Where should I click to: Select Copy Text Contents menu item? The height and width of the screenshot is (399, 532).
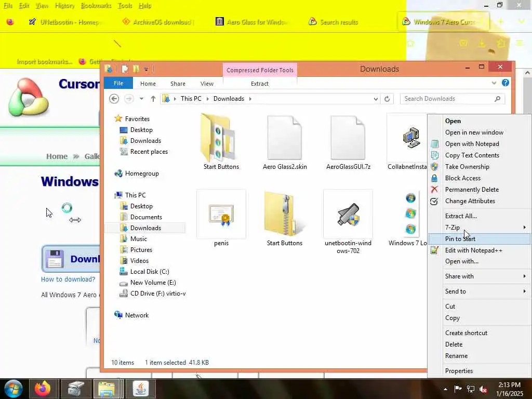(479, 155)
